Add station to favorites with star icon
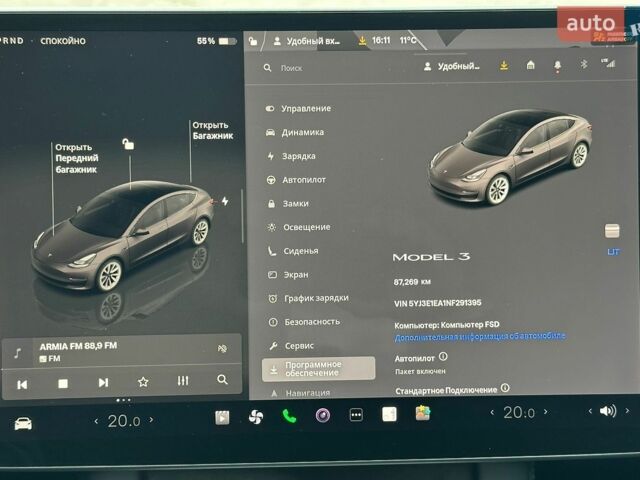 [143, 382]
